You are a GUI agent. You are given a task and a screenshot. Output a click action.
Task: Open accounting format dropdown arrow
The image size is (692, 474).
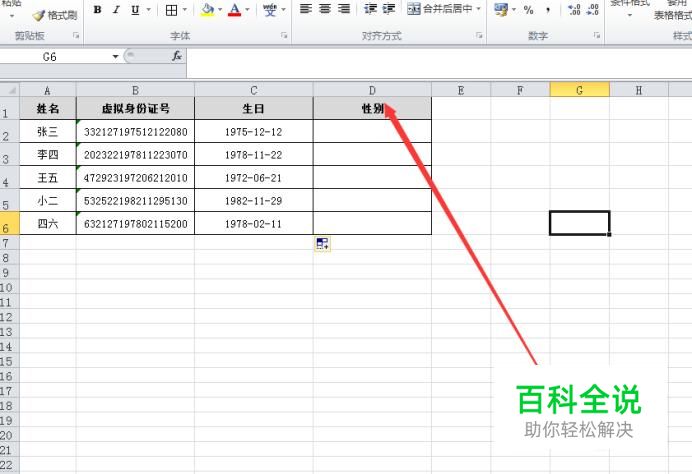click(x=514, y=9)
